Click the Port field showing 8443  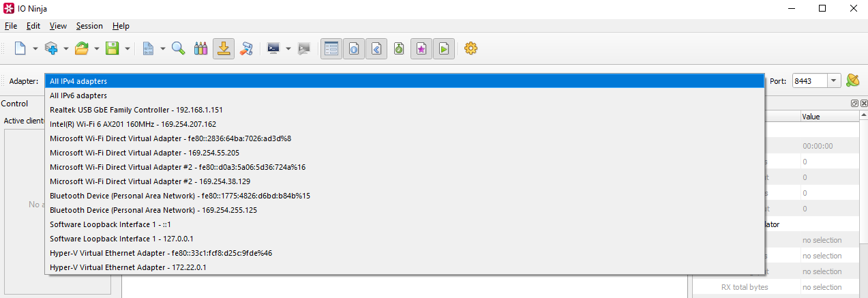810,80
